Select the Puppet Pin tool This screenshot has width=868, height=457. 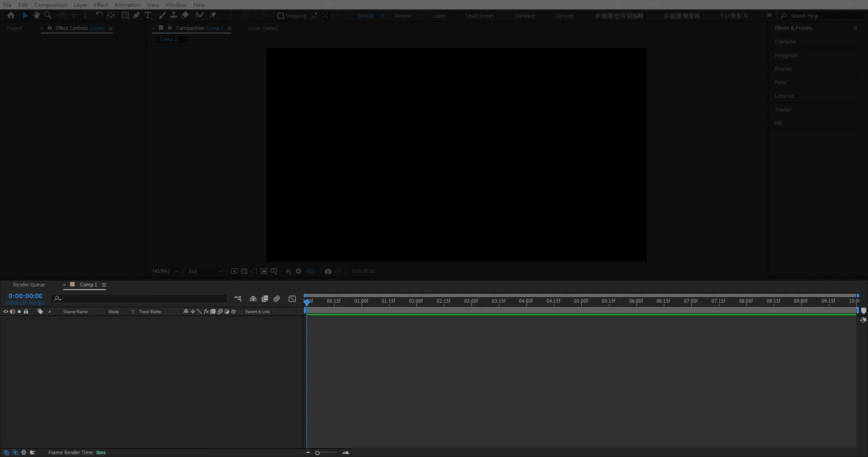tap(213, 15)
